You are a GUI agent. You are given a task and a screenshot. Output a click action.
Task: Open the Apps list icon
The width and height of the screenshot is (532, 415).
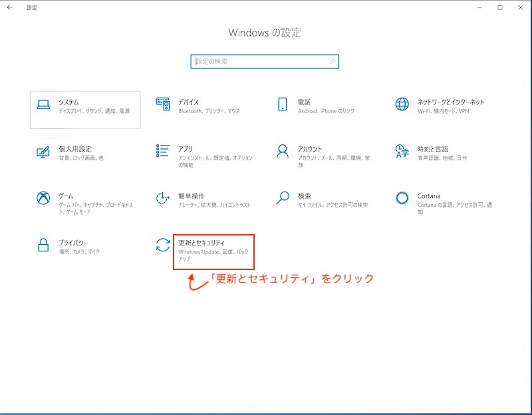click(162, 151)
